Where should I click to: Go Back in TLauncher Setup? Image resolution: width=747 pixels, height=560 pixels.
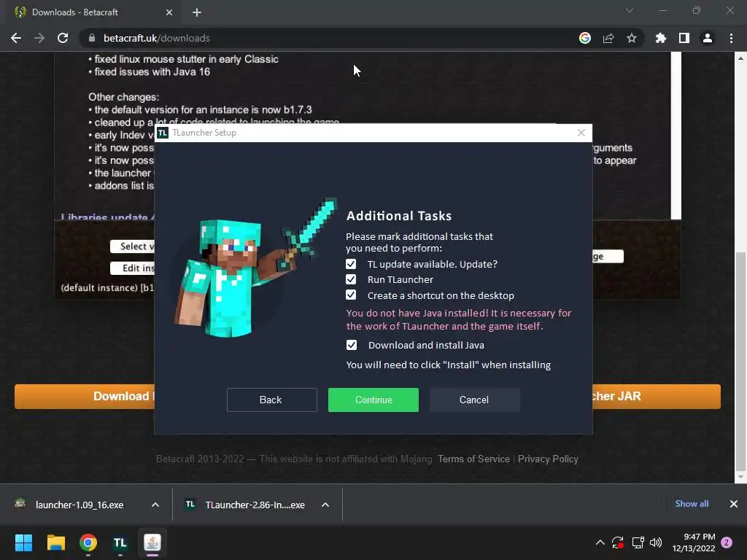[271, 400]
